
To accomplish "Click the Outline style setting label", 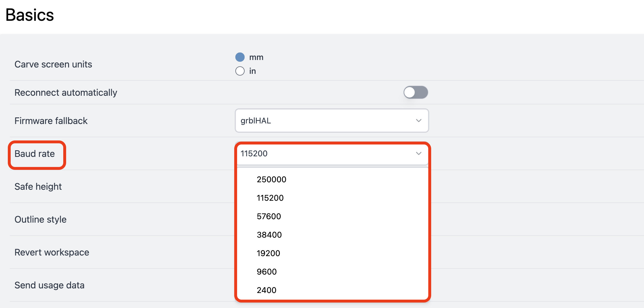I will [40, 219].
